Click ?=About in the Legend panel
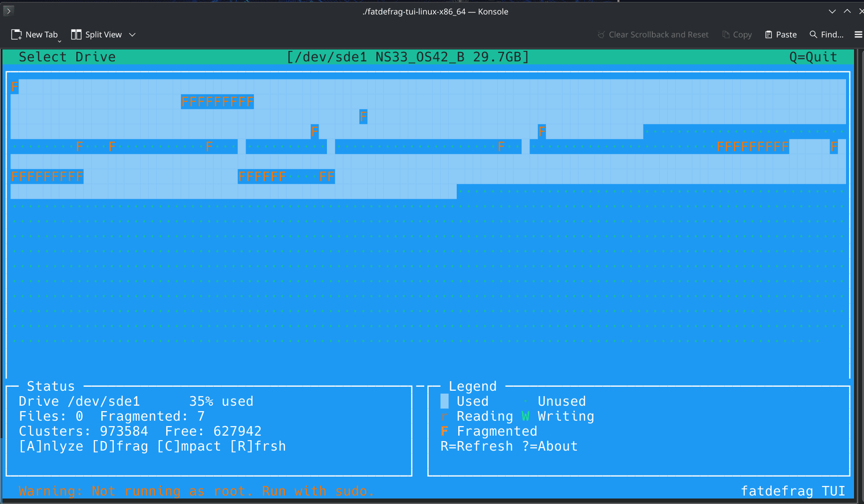Viewport: 864px width, 504px height. coord(550,446)
